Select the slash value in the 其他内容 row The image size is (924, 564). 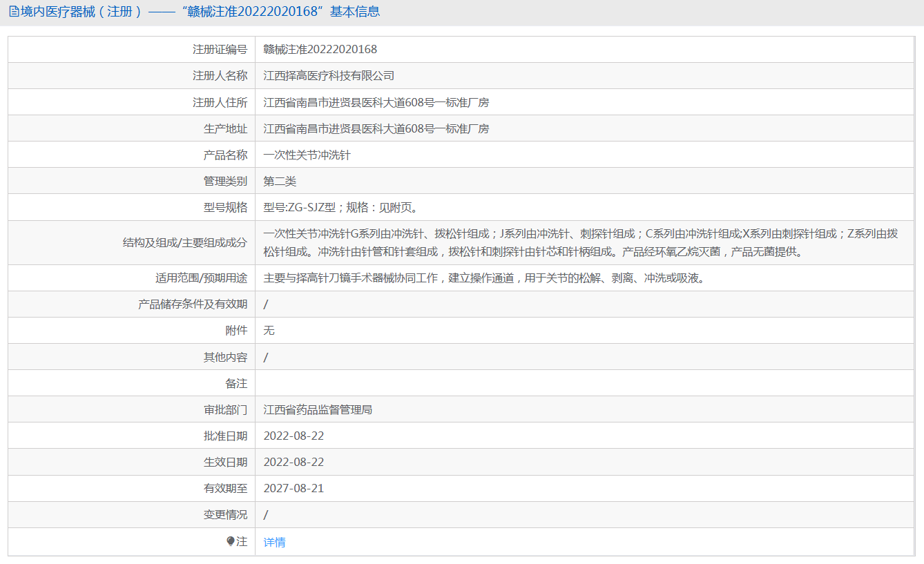point(266,357)
